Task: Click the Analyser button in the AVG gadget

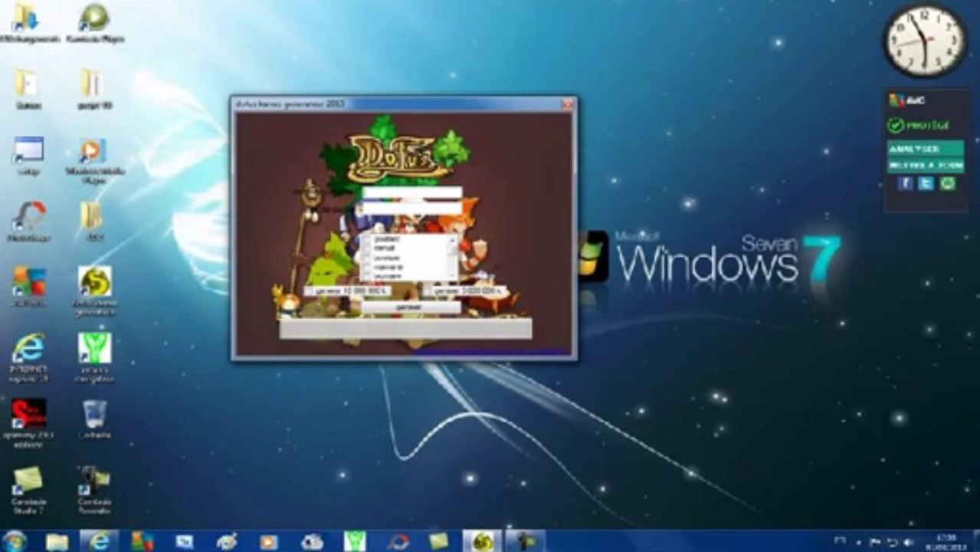Action: [925, 148]
